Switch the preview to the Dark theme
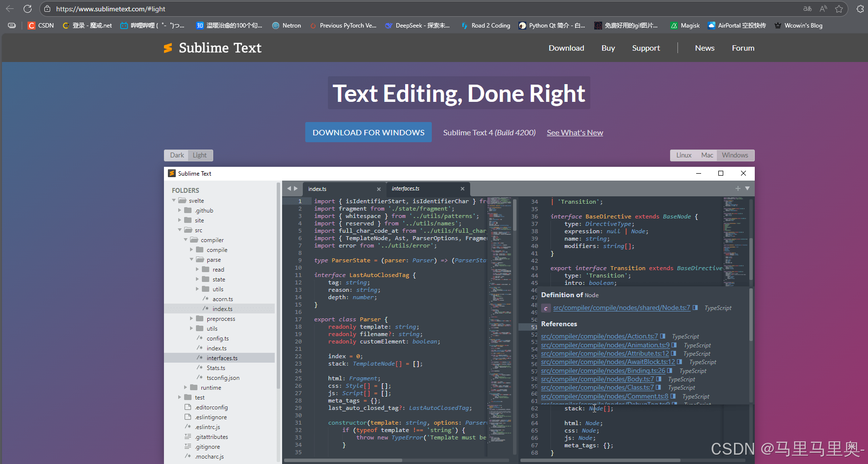Viewport: 868px width, 464px height. point(177,155)
